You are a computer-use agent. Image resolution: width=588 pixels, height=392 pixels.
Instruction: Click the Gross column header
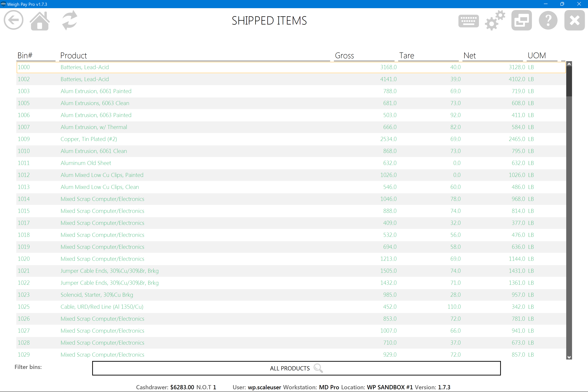(344, 56)
